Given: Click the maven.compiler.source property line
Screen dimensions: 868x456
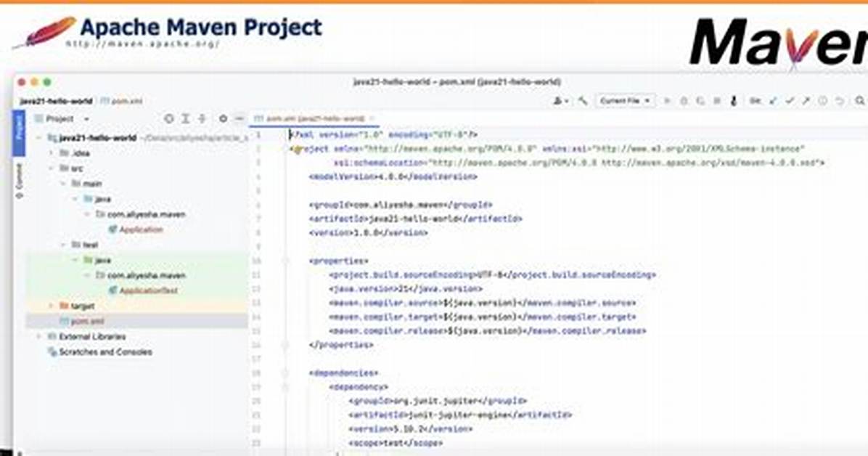Looking at the screenshot, I should point(482,303).
